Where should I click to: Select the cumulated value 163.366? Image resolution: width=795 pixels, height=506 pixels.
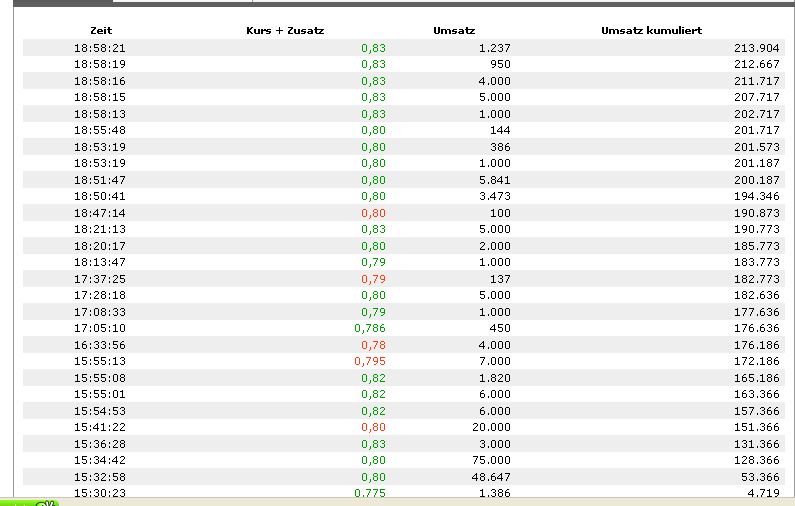[x=756, y=393]
